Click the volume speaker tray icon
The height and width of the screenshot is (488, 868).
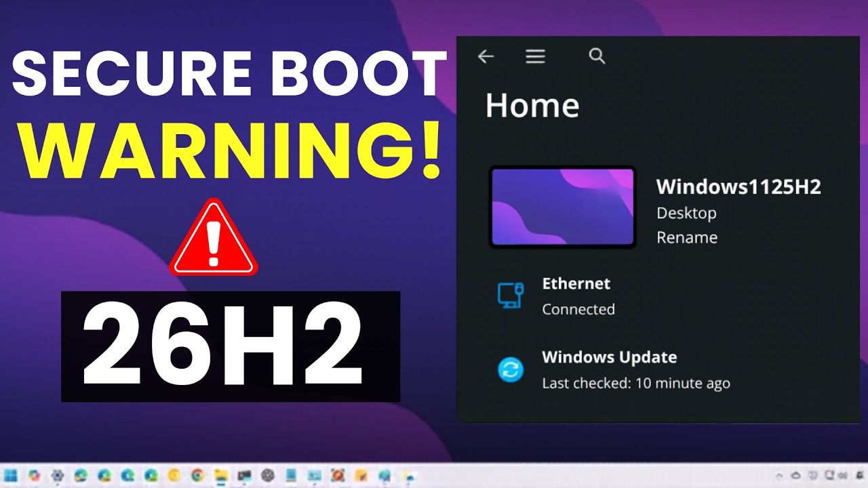tap(842, 476)
